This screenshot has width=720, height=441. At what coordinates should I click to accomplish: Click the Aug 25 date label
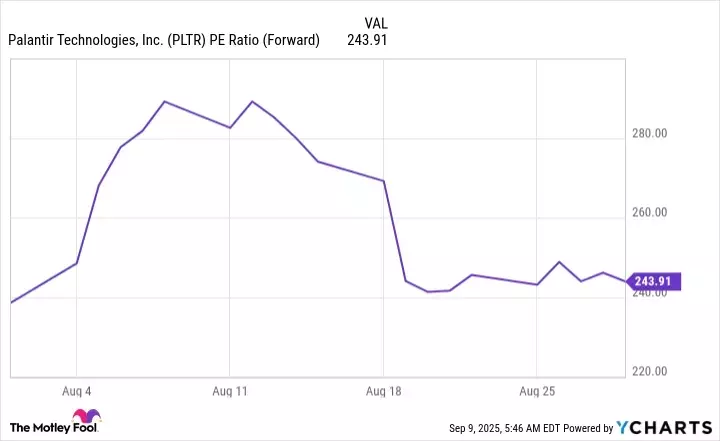537,390
